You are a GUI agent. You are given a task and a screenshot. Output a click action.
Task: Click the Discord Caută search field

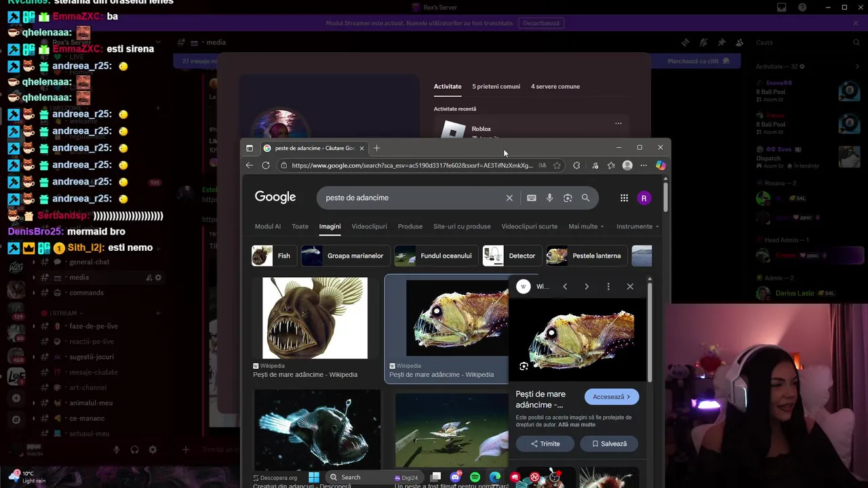pos(807,43)
